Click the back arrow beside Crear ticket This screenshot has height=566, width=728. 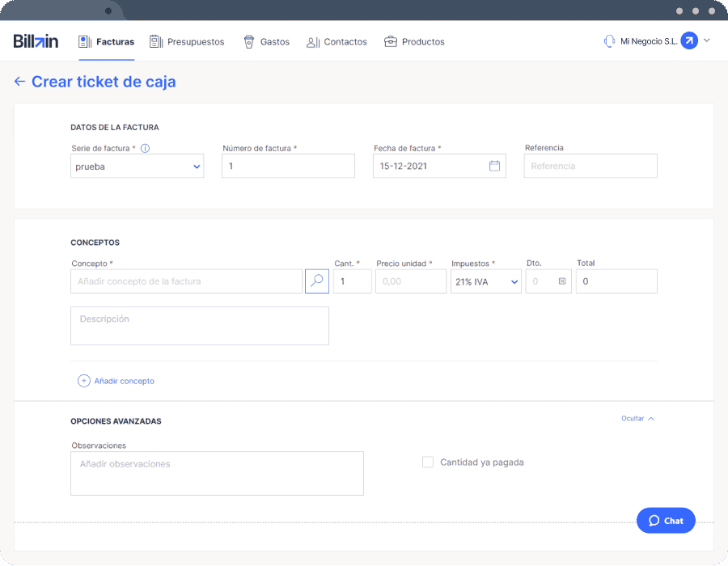point(19,82)
